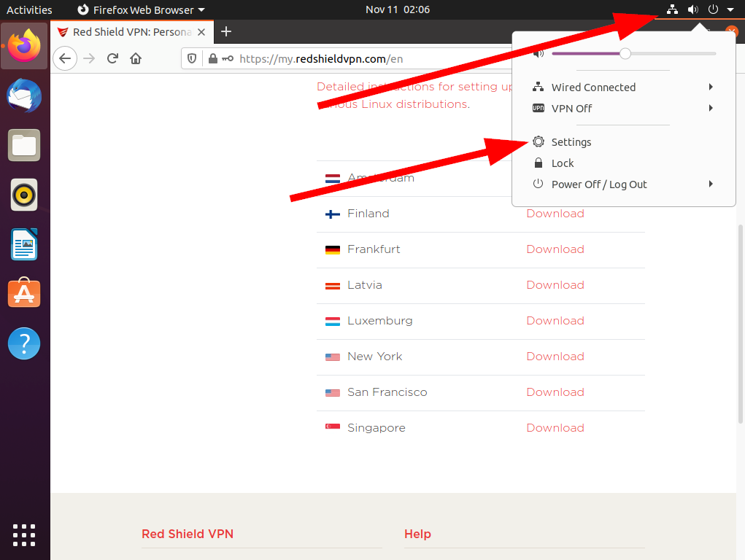This screenshot has height=560, width=745.
Task: Expand Wired Connected submenu
Action: click(623, 87)
